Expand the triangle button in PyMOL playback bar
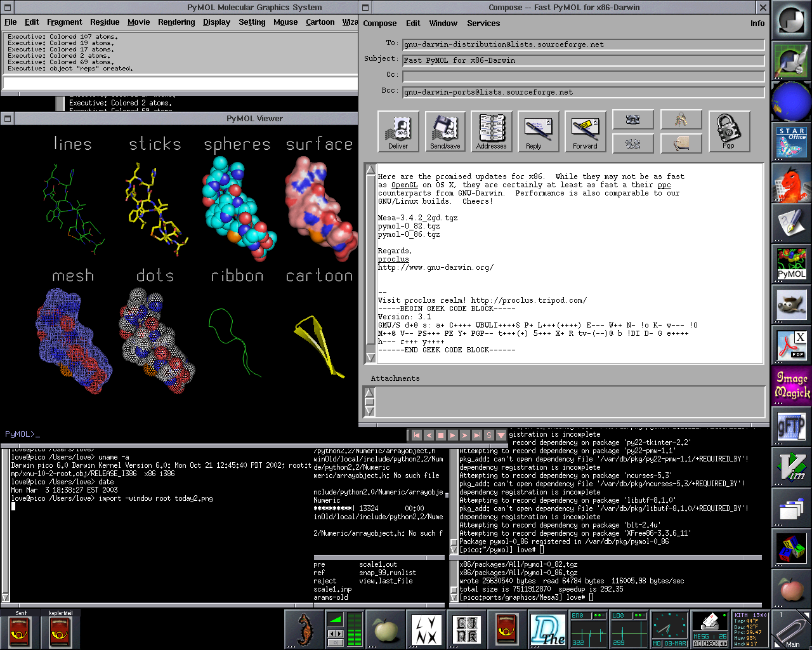Viewport: 812px width, 650px height. coord(501,435)
